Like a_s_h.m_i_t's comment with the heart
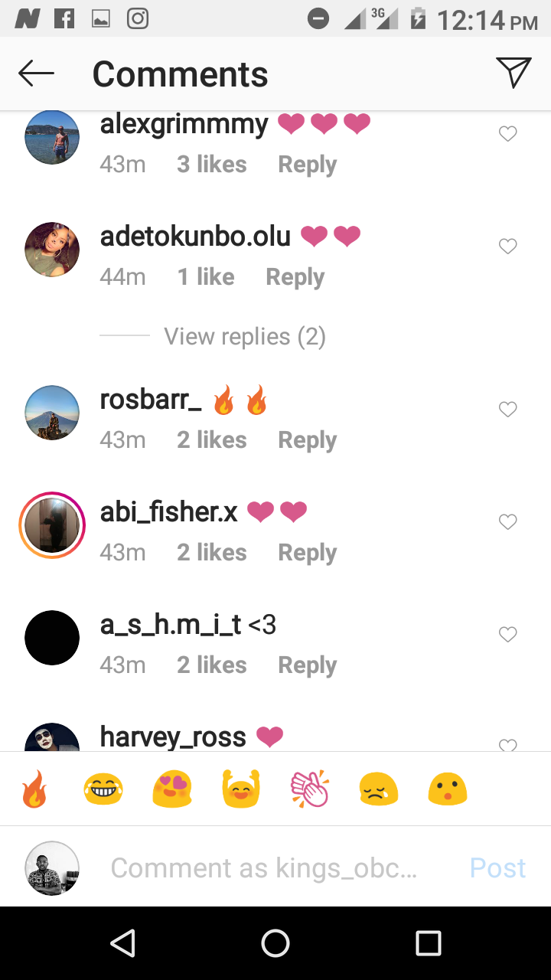 (508, 635)
